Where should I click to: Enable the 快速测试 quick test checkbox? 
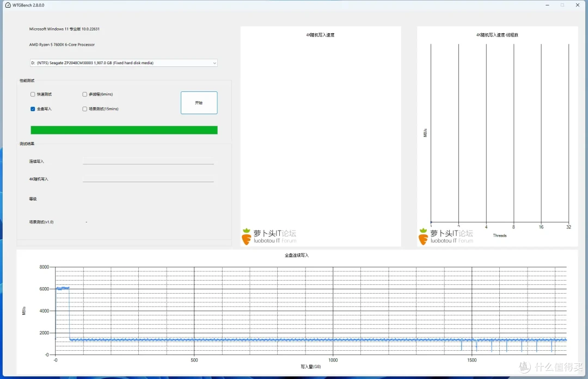[x=33, y=94]
